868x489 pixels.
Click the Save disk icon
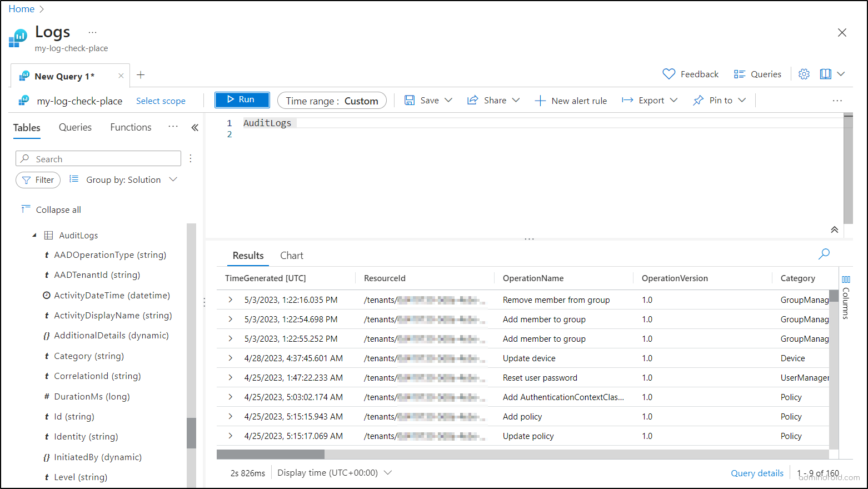click(x=410, y=100)
